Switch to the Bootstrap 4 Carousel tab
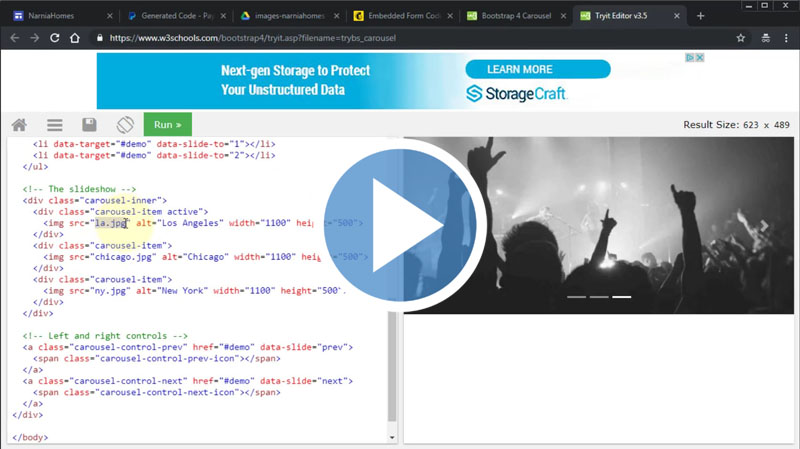Screen dimensions: 800x449 tap(518, 15)
